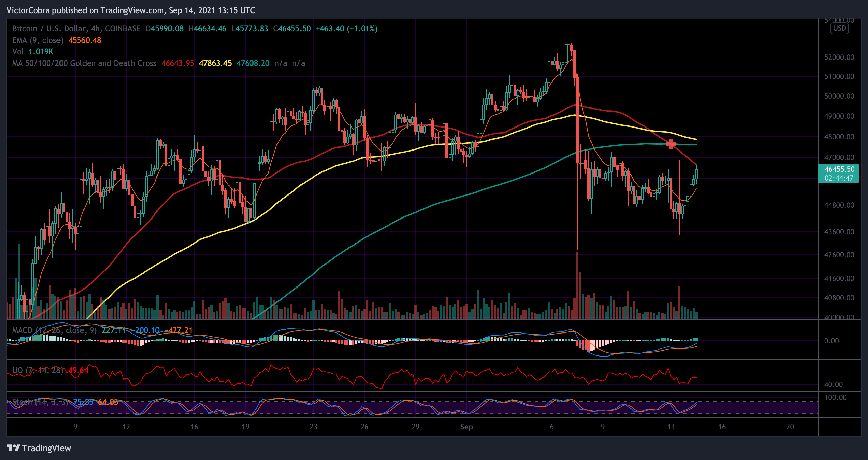
Task: Click the Sep date label on time axis
Action: click(466, 427)
